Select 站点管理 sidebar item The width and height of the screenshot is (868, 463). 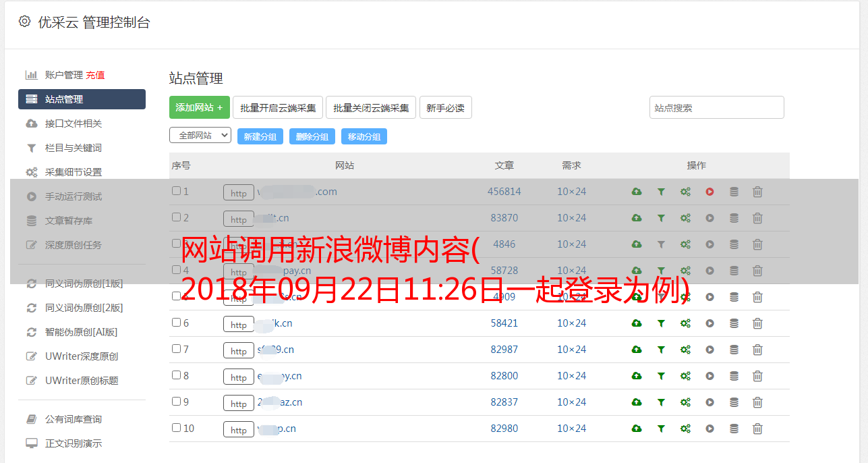(82, 99)
